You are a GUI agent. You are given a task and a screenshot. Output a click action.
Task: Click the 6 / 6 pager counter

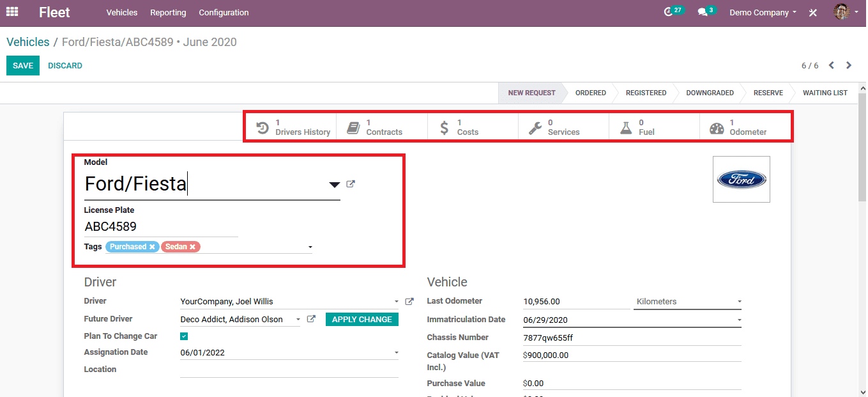tap(810, 66)
